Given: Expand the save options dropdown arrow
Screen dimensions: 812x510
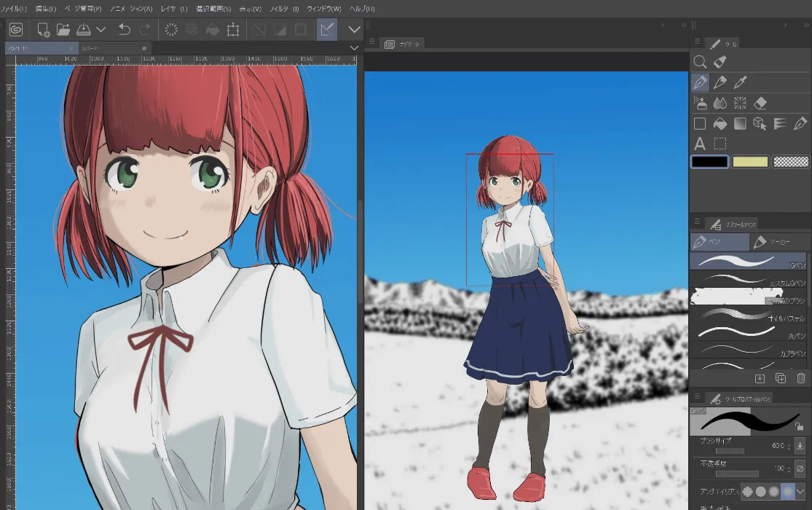Looking at the screenshot, I should (x=101, y=30).
